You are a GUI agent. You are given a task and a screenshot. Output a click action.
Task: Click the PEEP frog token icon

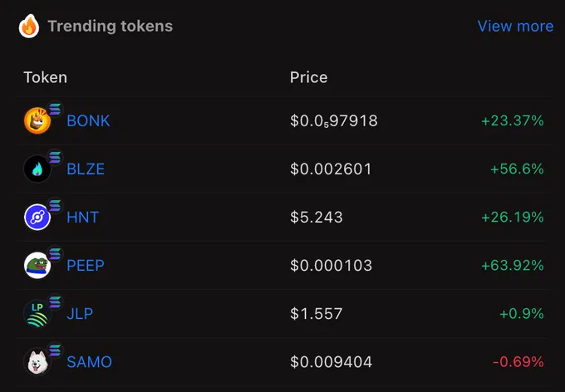click(37, 266)
